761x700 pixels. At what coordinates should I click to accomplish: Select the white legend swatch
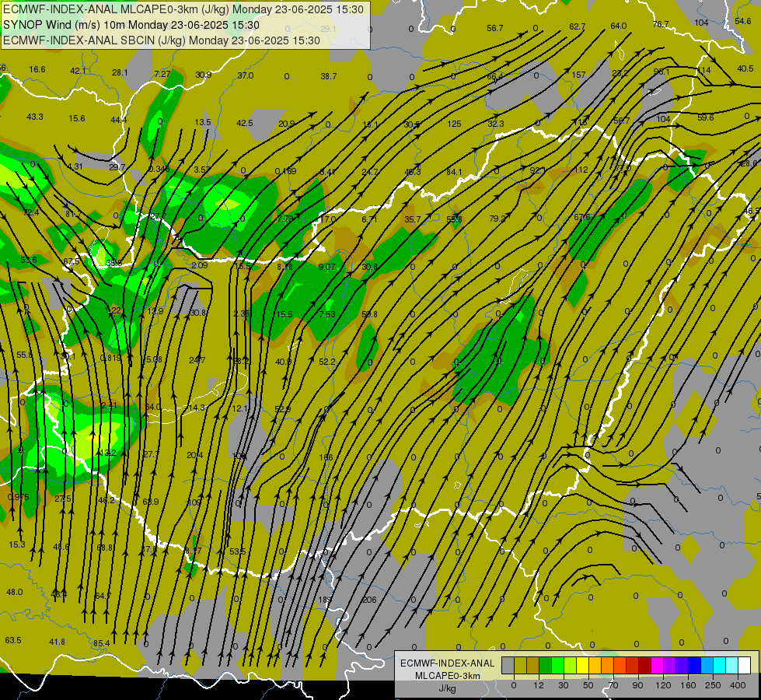(x=744, y=665)
